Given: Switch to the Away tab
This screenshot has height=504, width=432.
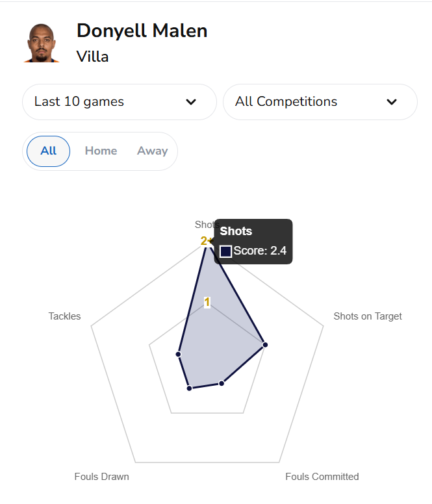Looking at the screenshot, I should 153,151.
